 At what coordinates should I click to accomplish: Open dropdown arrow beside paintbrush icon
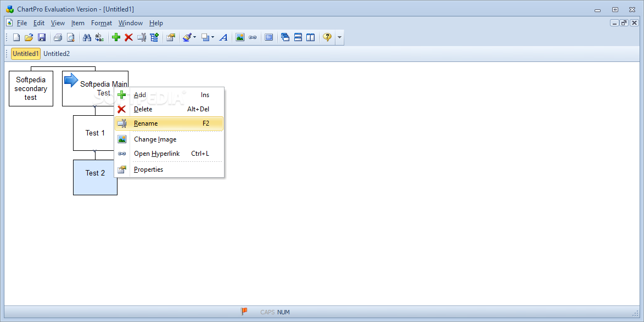click(x=195, y=37)
